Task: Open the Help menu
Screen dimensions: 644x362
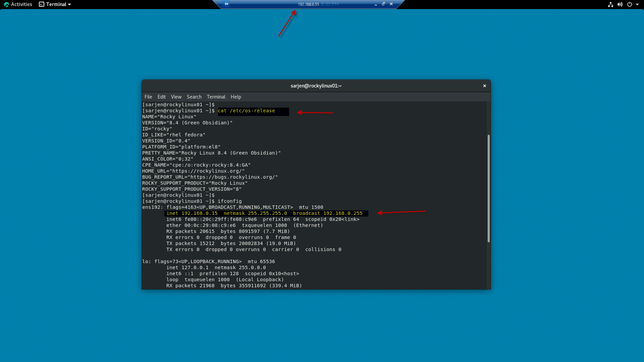Action: [235, 97]
